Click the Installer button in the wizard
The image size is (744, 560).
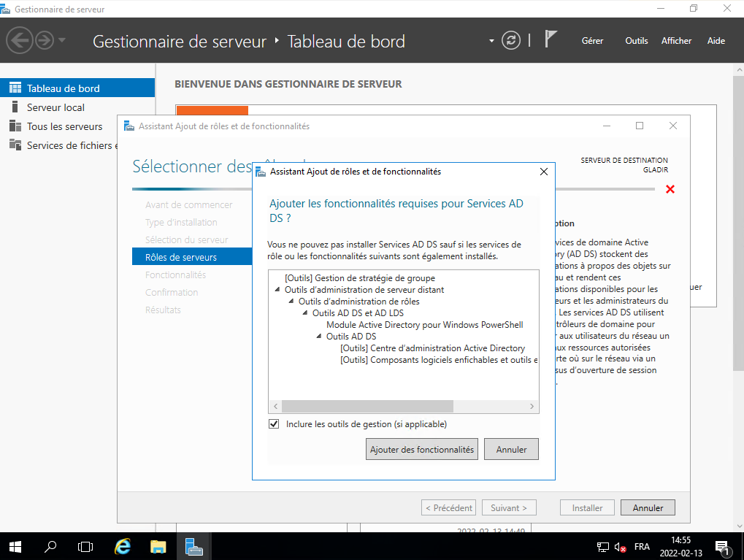pyautogui.click(x=587, y=508)
